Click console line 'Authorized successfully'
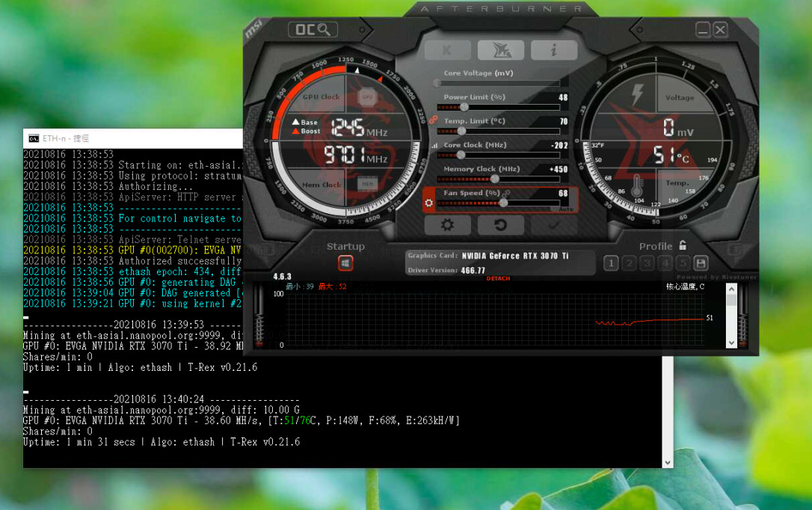This screenshot has height=510, width=812. tap(132, 261)
